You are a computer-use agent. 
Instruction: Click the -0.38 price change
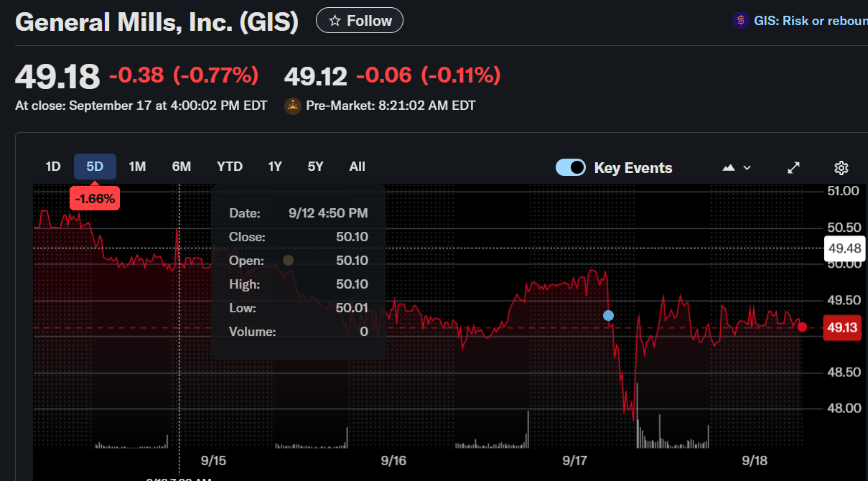[136, 75]
